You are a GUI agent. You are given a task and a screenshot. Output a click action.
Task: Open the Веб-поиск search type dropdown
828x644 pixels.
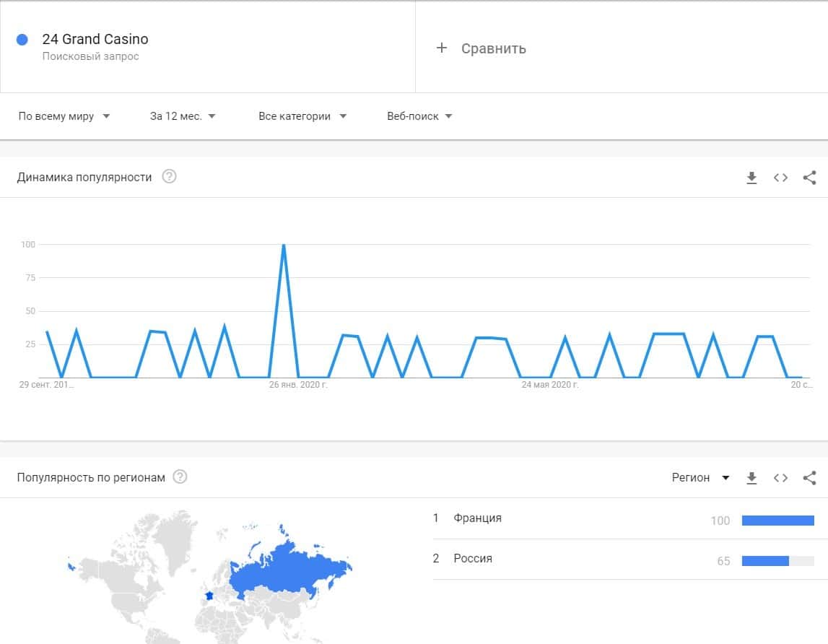419,116
